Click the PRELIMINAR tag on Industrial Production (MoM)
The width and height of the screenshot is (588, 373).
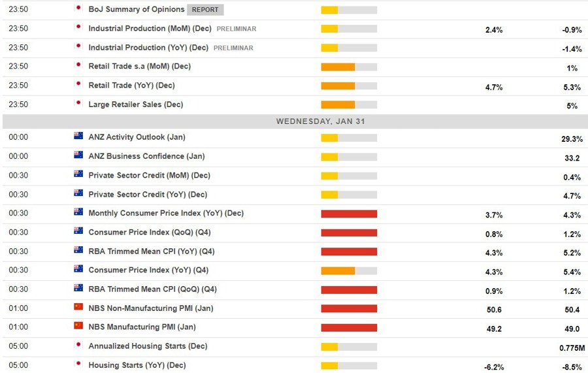coord(237,29)
